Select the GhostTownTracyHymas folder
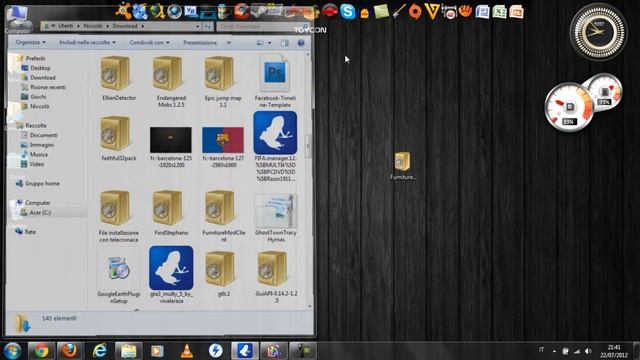This screenshot has height=360, width=640. click(276, 217)
